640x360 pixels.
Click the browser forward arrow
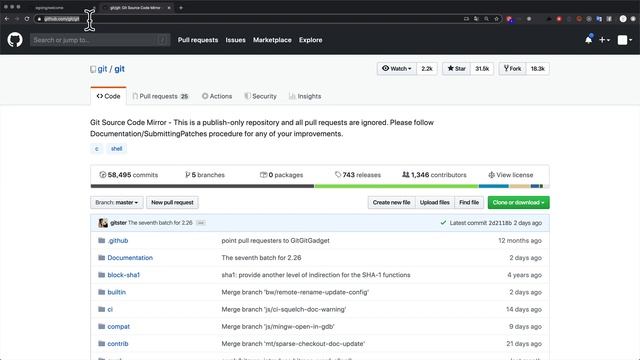point(17,19)
